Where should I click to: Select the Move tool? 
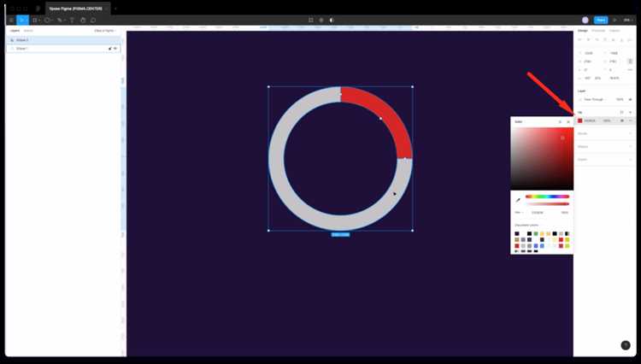pos(21,20)
